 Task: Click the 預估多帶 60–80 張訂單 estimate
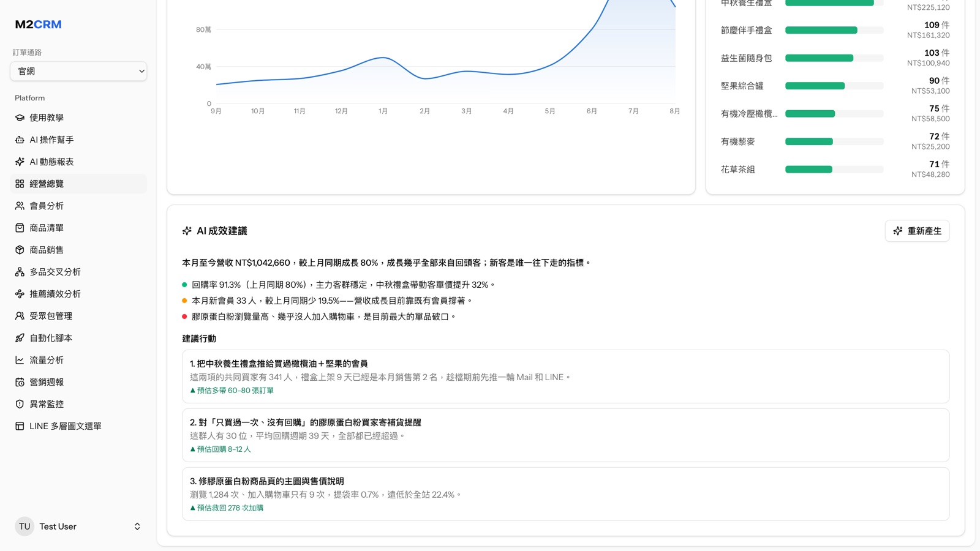pyautogui.click(x=232, y=390)
